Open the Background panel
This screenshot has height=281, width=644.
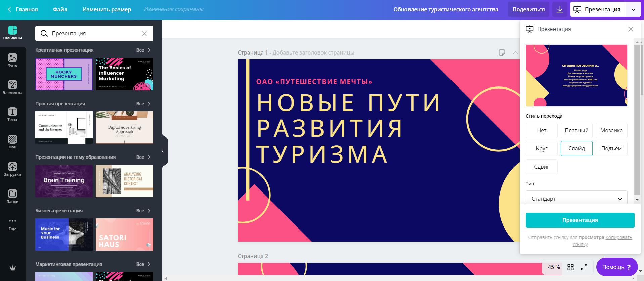point(12,142)
